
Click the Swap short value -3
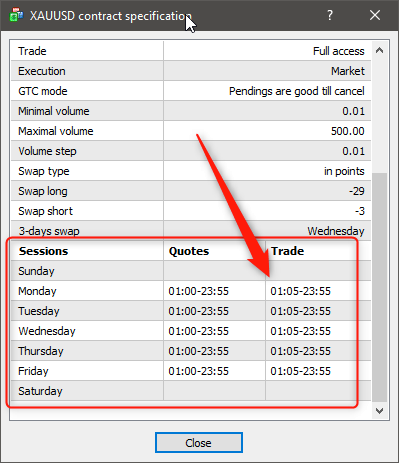(360, 211)
